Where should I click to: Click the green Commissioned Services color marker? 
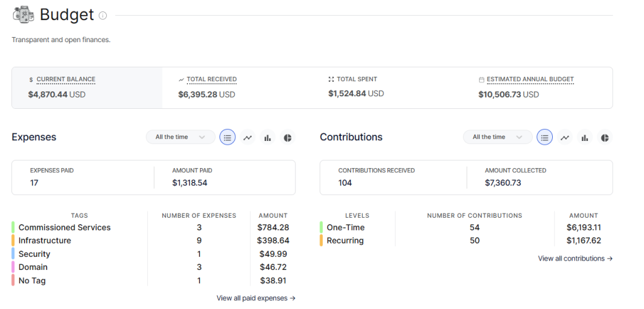click(13, 227)
